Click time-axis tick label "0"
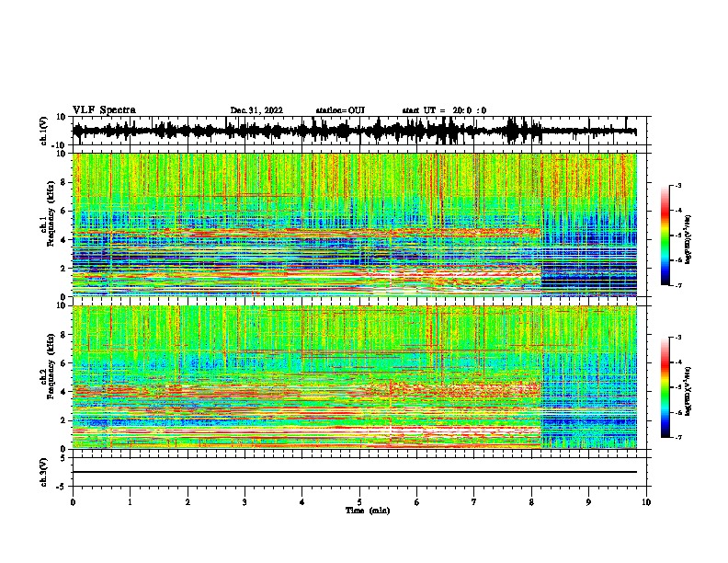This screenshot has width=728, height=563. coord(73,502)
